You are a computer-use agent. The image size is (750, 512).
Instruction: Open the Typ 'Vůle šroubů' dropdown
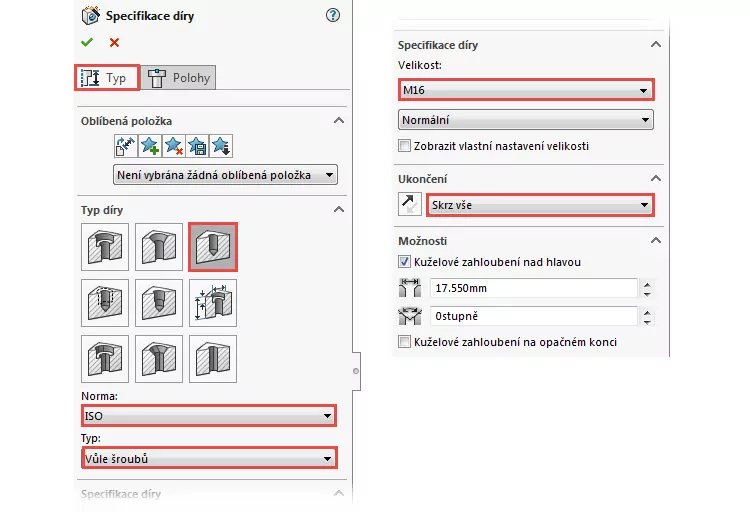(x=209, y=458)
